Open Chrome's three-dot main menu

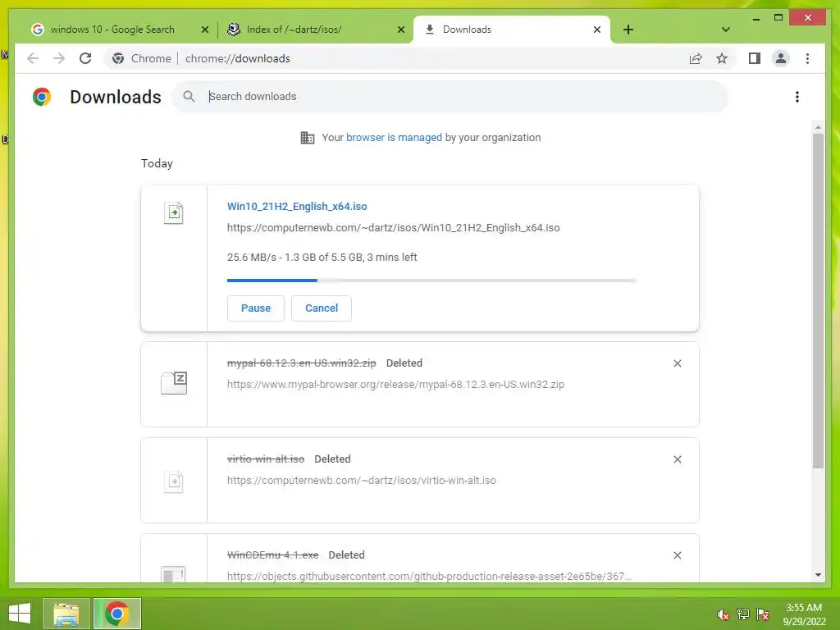807,58
